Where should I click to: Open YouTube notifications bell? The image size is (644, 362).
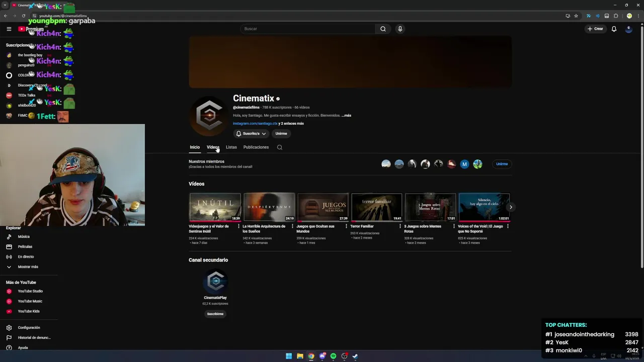(x=614, y=29)
